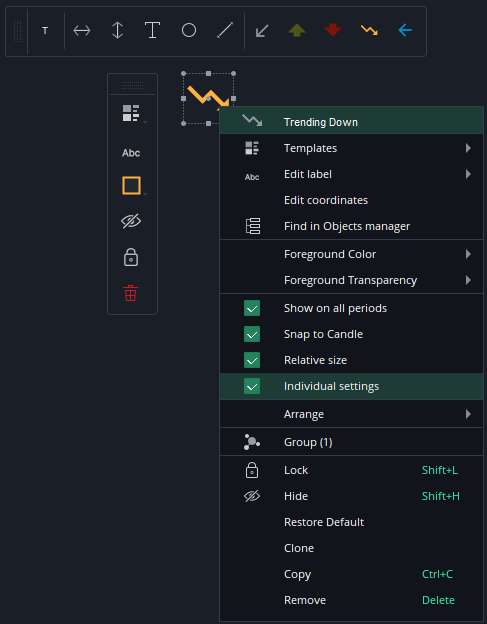Hide object via side panel eye icon
Viewport: 487px width, 624px height.
[x=131, y=221]
